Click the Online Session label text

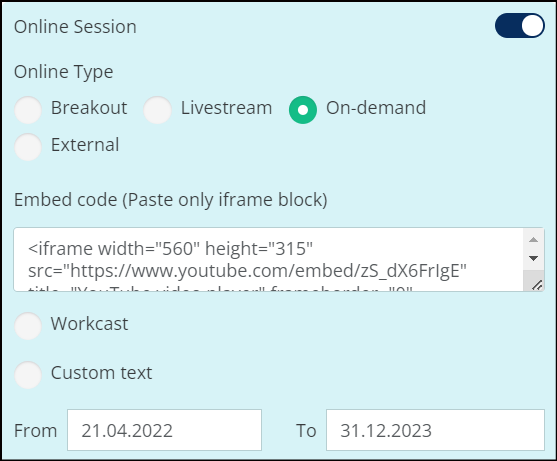(x=75, y=27)
